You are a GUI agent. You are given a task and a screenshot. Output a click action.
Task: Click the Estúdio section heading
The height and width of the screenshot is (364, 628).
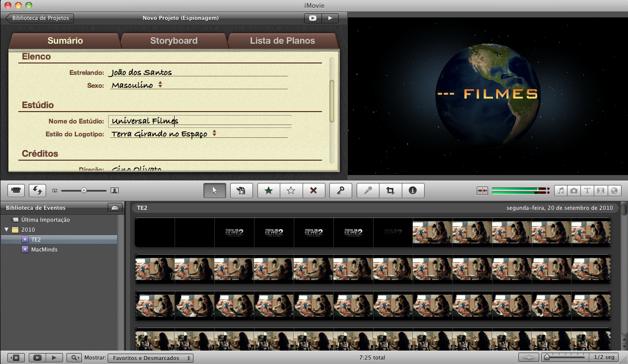pos(38,105)
